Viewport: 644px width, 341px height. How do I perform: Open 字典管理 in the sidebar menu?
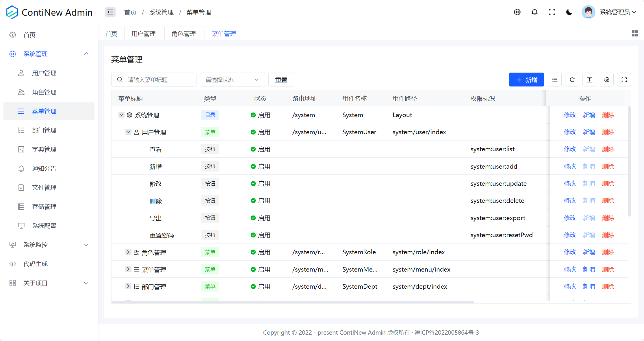[44, 150]
